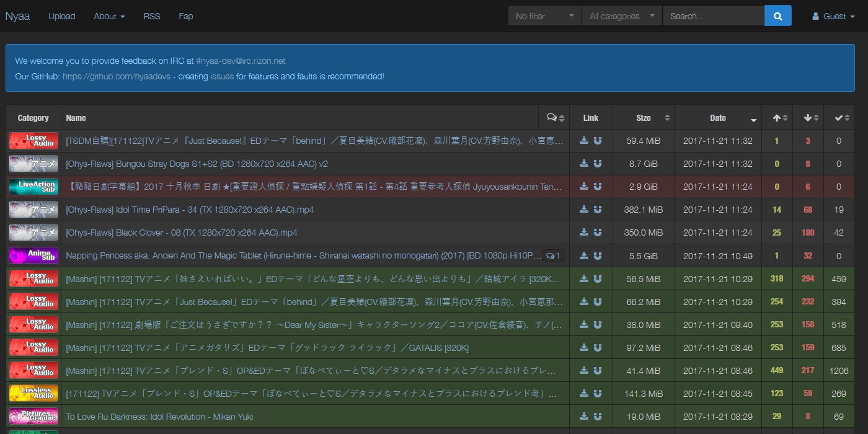The width and height of the screenshot is (868, 434).
Task: Click the Anime Raw icon for Bungou Stray Dogs
Action: tap(33, 164)
